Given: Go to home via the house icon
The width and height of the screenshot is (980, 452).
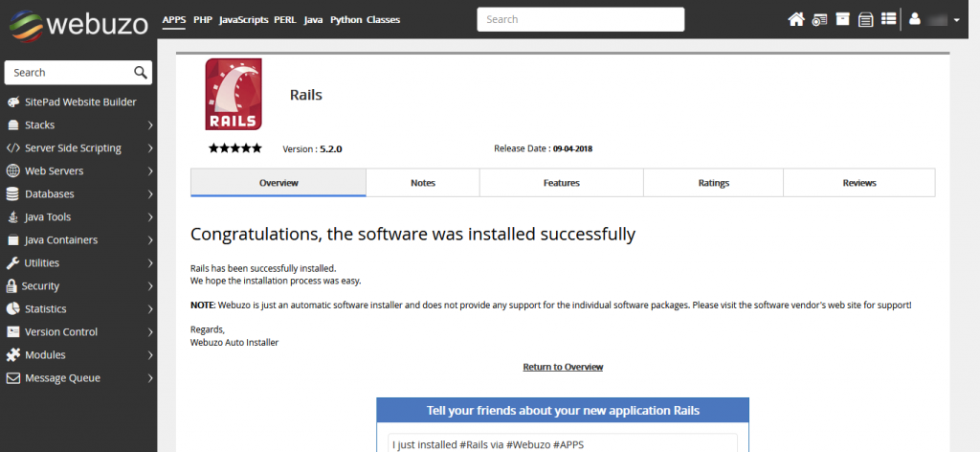Looking at the screenshot, I should tap(796, 19).
